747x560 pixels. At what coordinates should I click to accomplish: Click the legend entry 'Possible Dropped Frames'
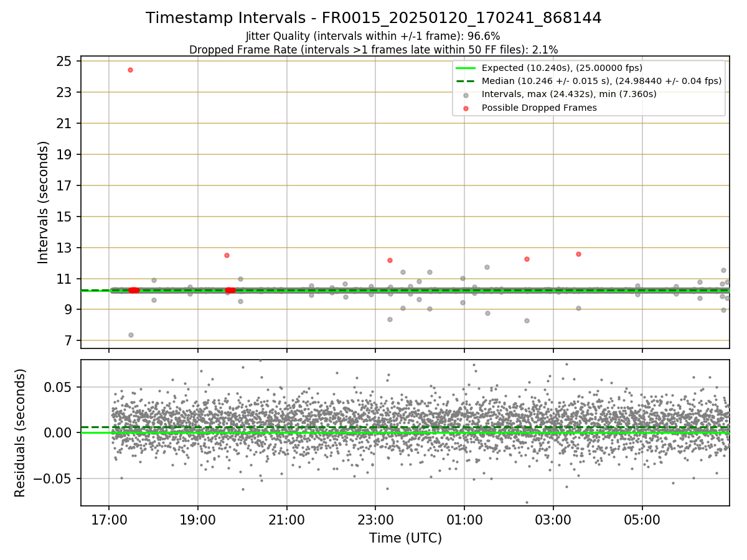pyautogui.click(x=539, y=108)
